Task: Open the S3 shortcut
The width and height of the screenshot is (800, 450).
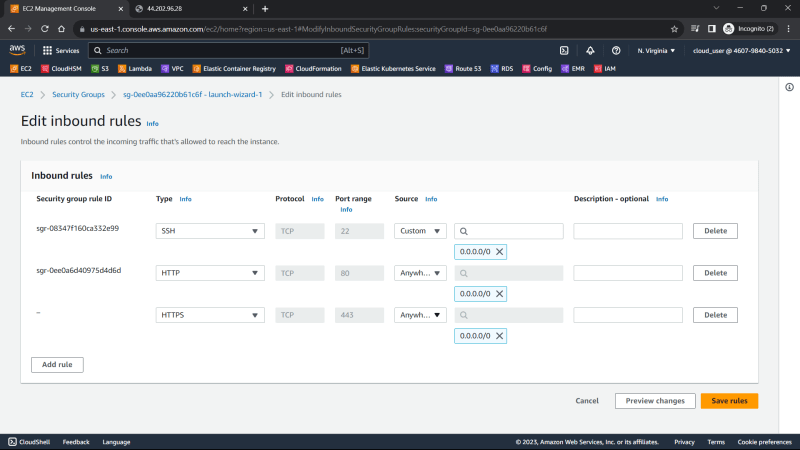Action: [100, 68]
